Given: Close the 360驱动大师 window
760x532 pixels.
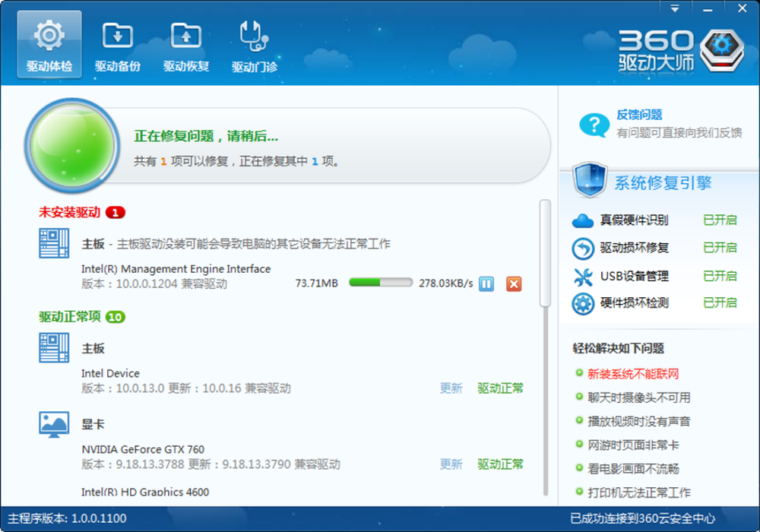Looking at the screenshot, I should point(742,8).
